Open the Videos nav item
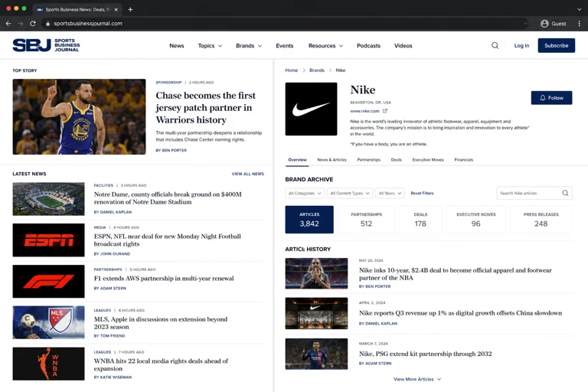588x392 pixels. click(403, 46)
